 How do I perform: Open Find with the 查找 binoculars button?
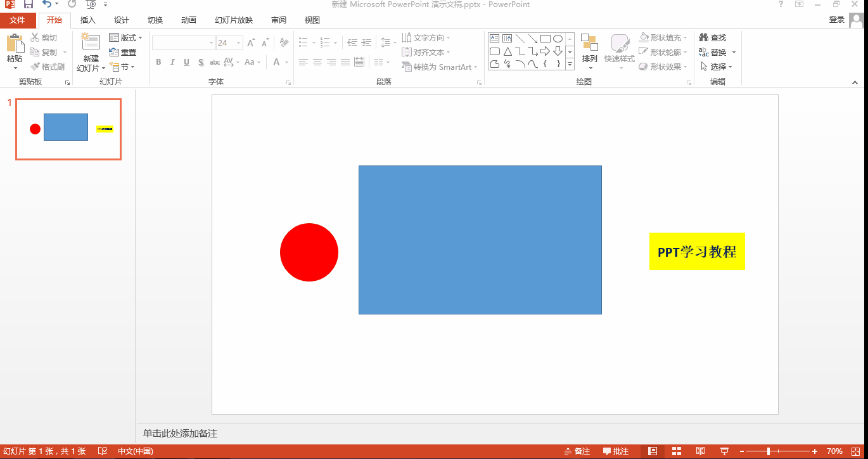(x=713, y=38)
